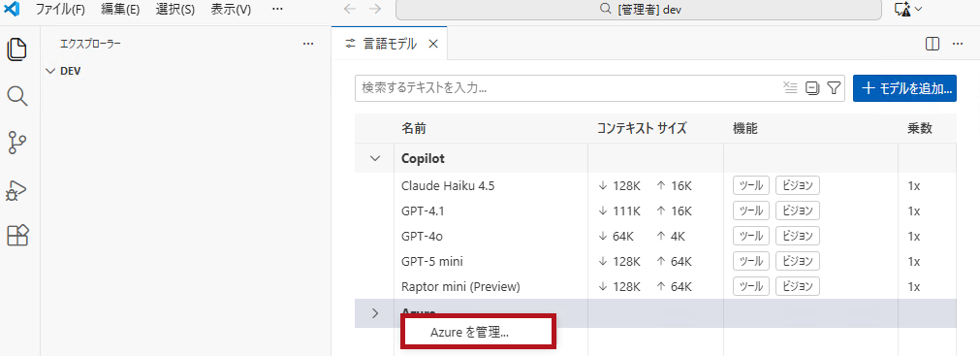Open the 表示(V) menu
980x356 pixels.
231,10
